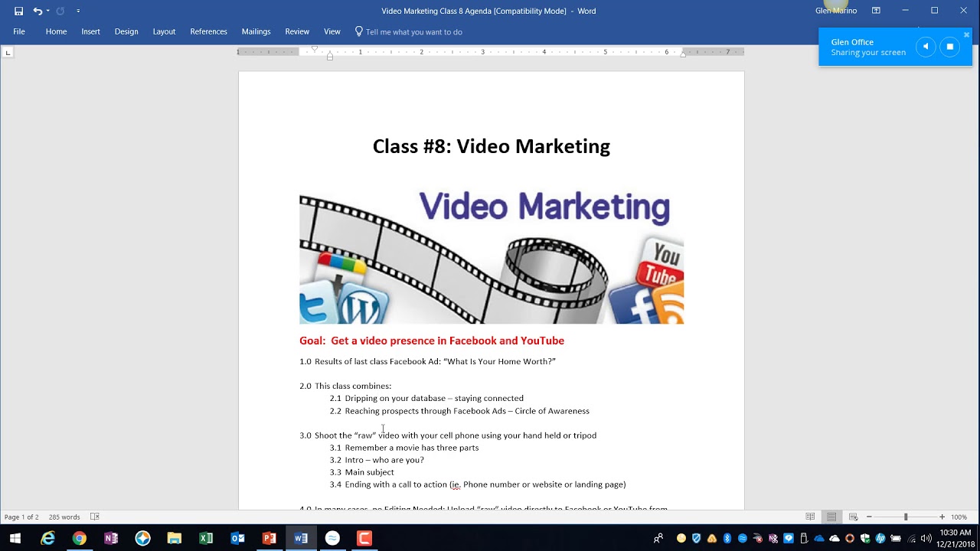Viewport: 980px width, 551px height.
Task: Open Wi-Fi network settings in tray
Action: [x=911, y=539]
